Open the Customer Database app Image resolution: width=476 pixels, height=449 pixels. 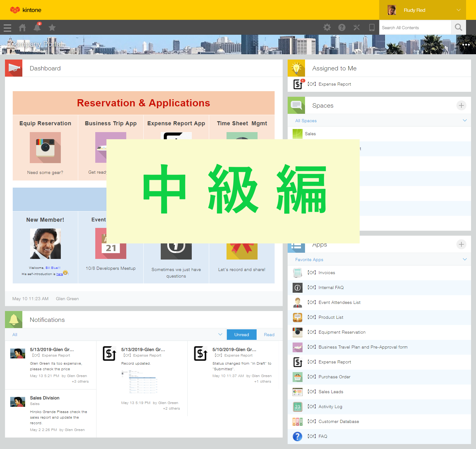(x=339, y=422)
